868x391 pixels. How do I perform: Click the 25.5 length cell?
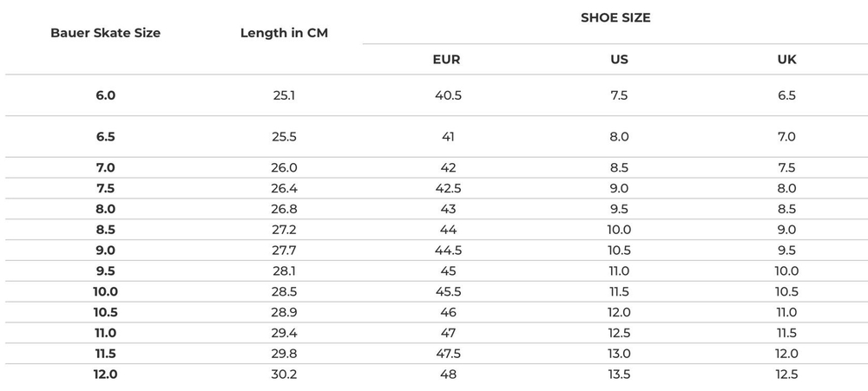click(284, 137)
